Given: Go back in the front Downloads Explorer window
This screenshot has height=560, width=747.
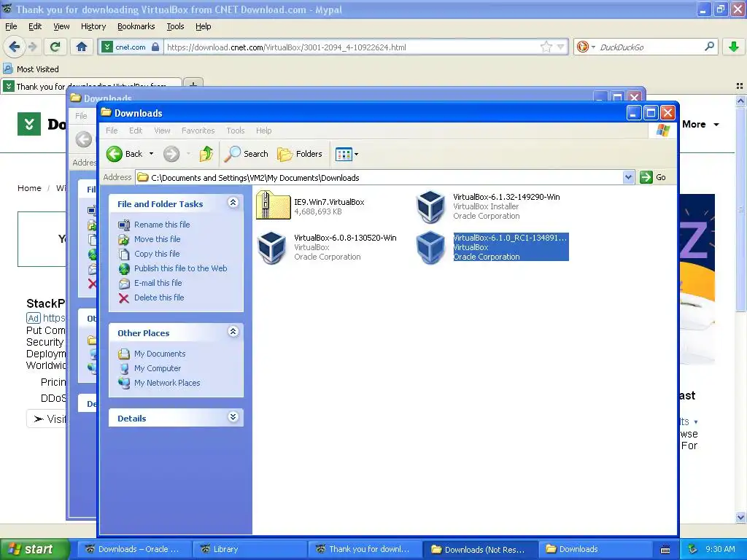Looking at the screenshot, I should pyautogui.click(x=124, y=154).
